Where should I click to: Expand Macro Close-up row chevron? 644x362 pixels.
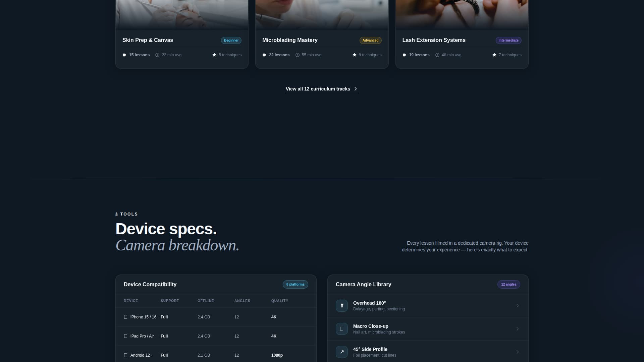click(518, 329)
